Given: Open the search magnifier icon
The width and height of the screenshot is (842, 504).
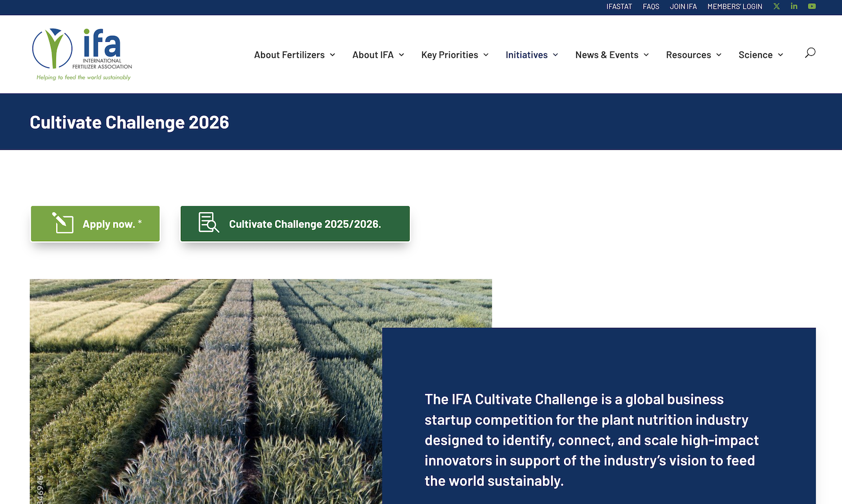Looking at the screenshot, I should click(810, 53).
